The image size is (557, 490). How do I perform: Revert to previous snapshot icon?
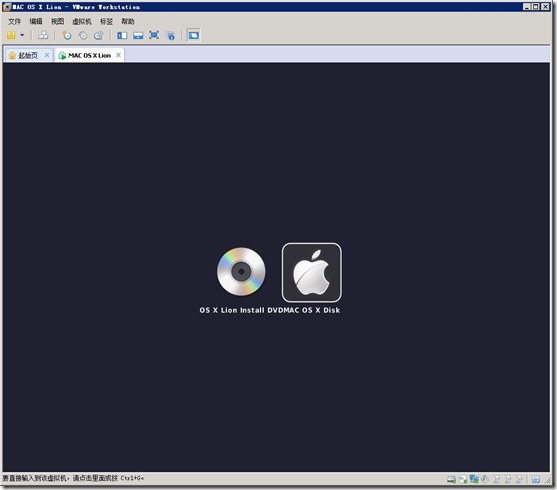(83, 35)
